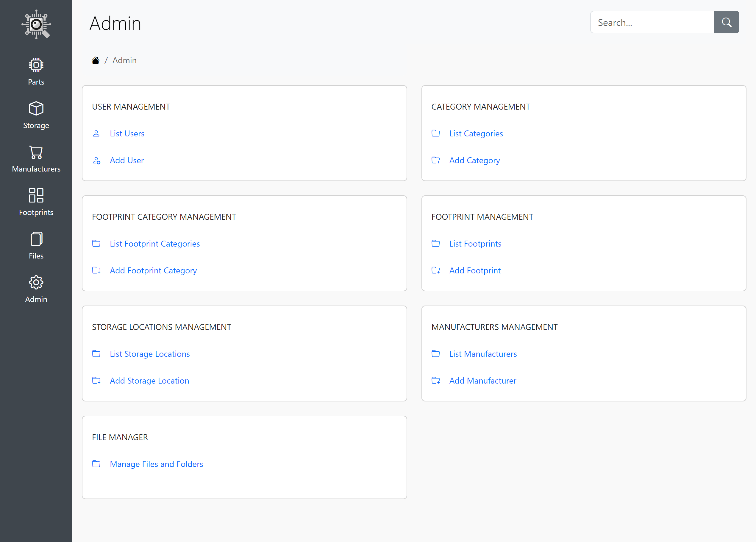756x542 pixels.
Task: Click the home icon in the breadcrumb
Action: tap(96, 60)
